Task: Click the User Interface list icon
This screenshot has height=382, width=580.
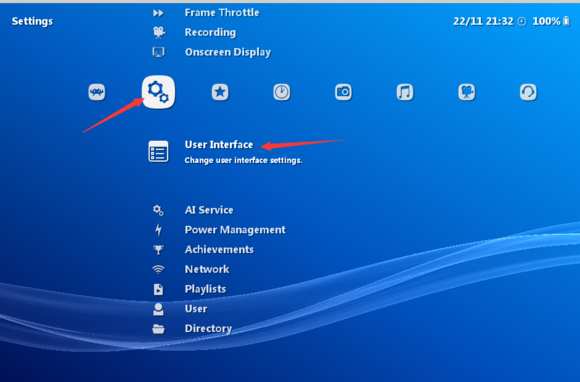Action: click(x=158, y=151)
